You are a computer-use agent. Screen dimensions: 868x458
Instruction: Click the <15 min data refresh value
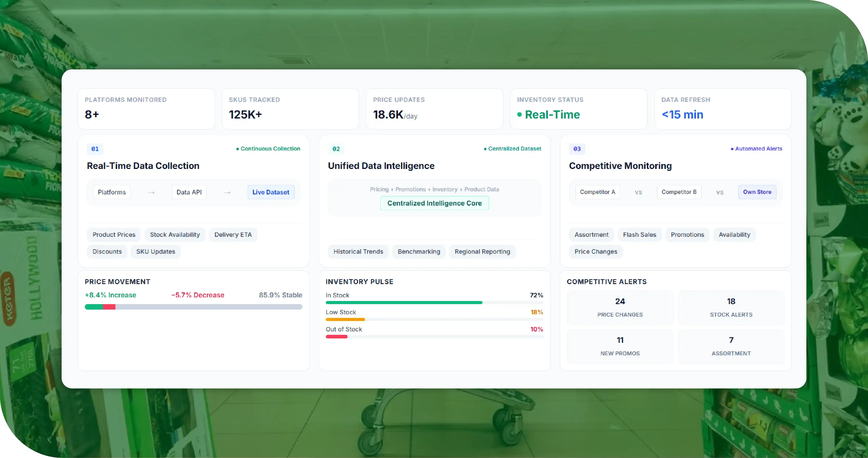682,115
